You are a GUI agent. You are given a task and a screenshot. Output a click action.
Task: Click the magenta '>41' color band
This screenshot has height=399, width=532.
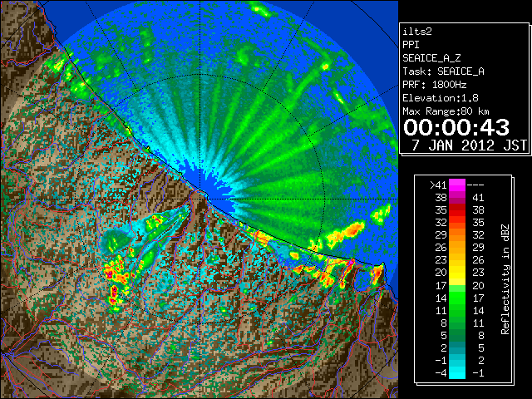pos(457,185)
